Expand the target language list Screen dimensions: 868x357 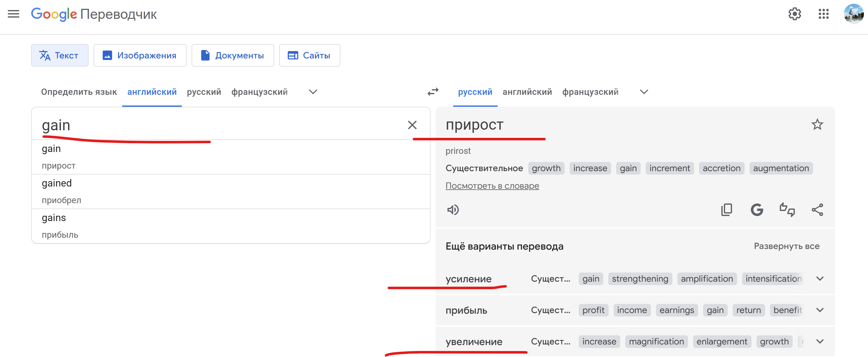[644, 92]
